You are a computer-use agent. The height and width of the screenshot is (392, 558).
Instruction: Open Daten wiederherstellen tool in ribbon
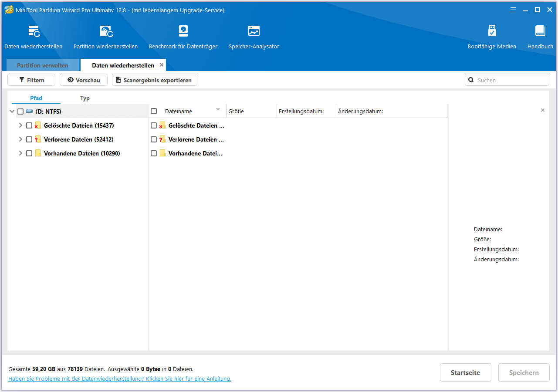coord(34,37)
